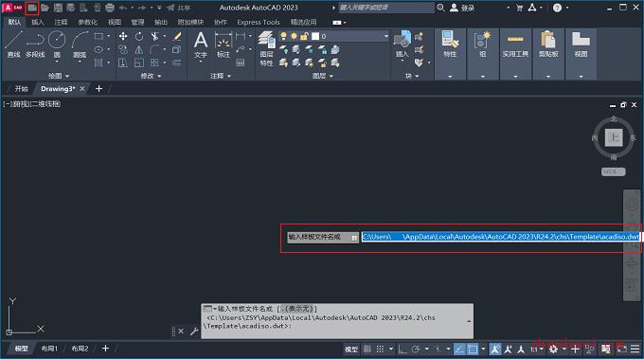Click the Plot printer icon in quick access toolbar

tap(110, 8)
